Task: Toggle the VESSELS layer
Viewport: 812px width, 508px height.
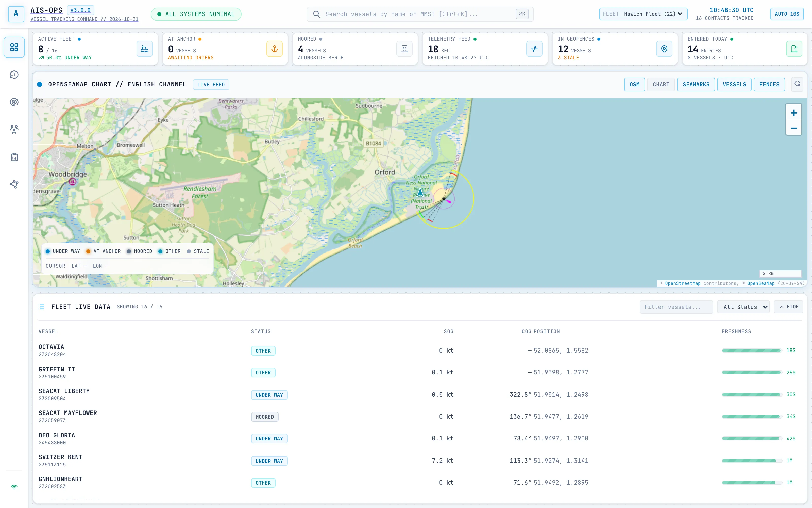Action: 734,84
